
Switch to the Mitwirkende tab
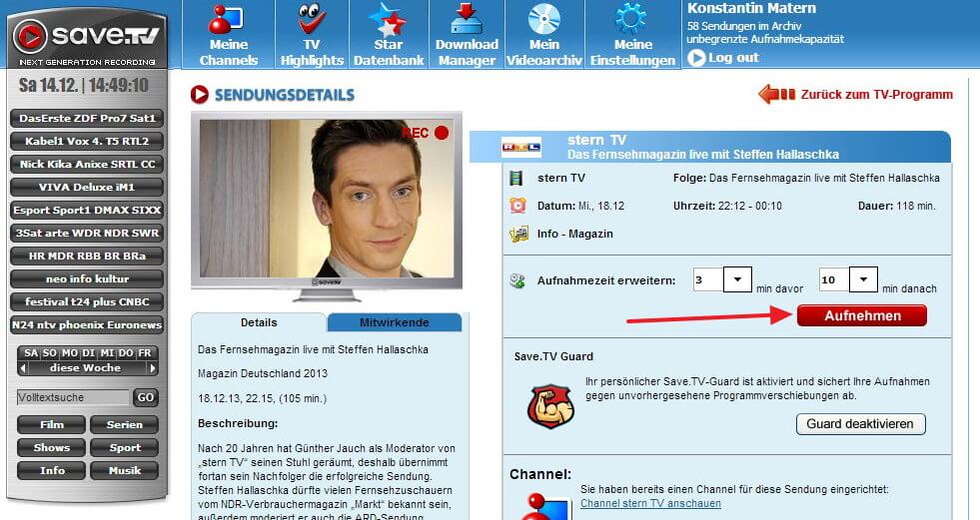[394, 322]
